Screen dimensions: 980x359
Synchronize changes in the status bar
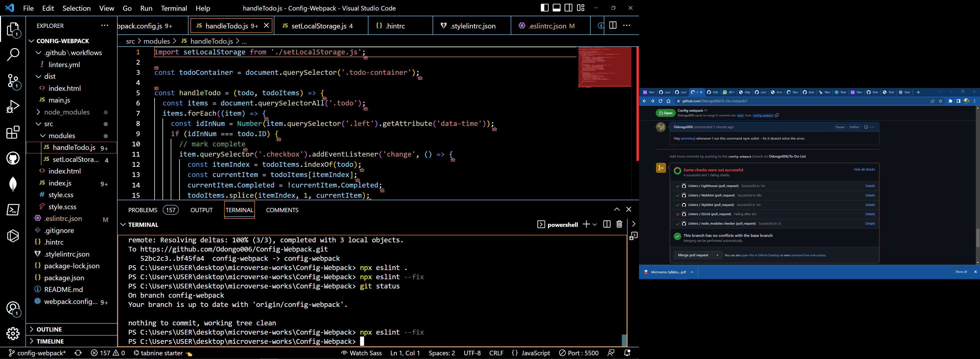coord(78,353)
